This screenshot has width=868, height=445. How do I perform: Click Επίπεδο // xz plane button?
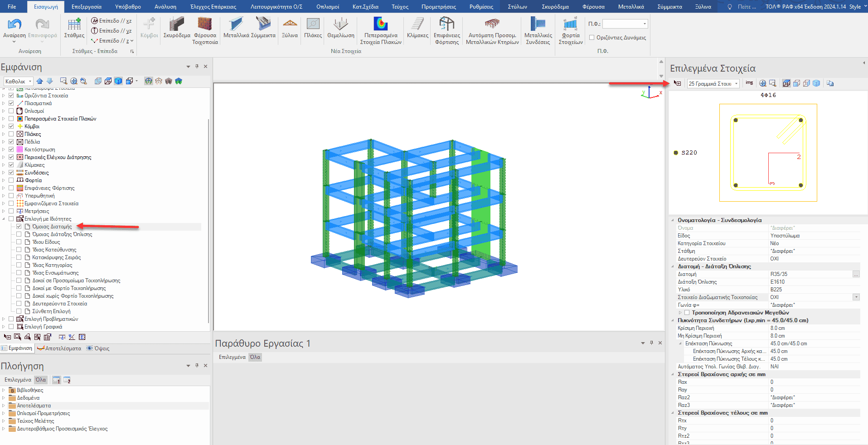(112, 21)
